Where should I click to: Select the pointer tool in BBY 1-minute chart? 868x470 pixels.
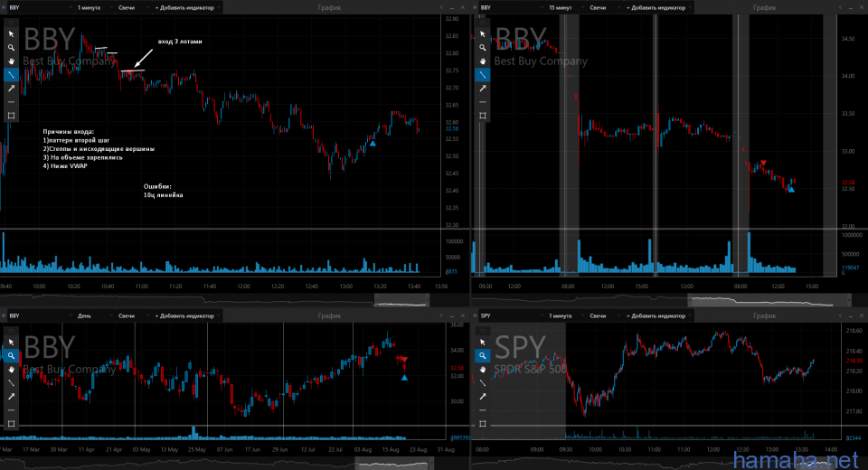(11, 33)
